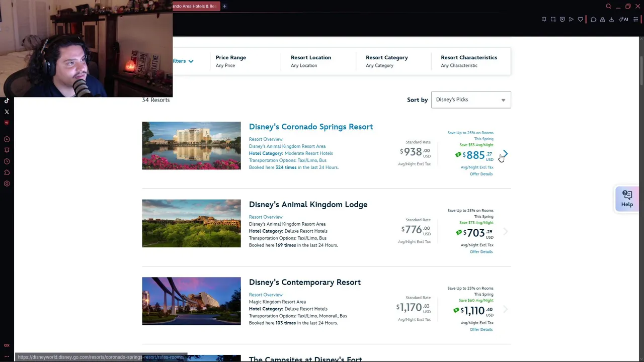The height and width of the screenshot is (362, 644).
Task: Open the Resort Location filter
Action: click(x=311, y=61)
